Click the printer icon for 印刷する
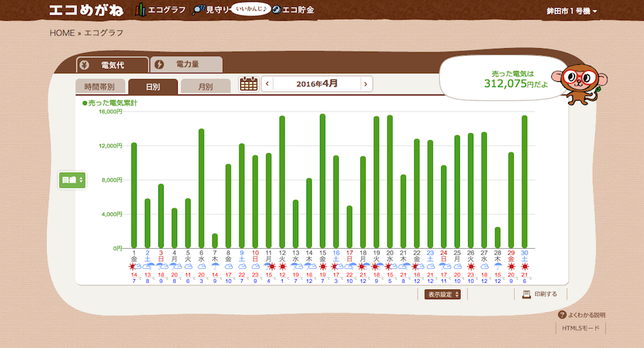The height and width of the screenshot is (348, 644). (526, 294)
